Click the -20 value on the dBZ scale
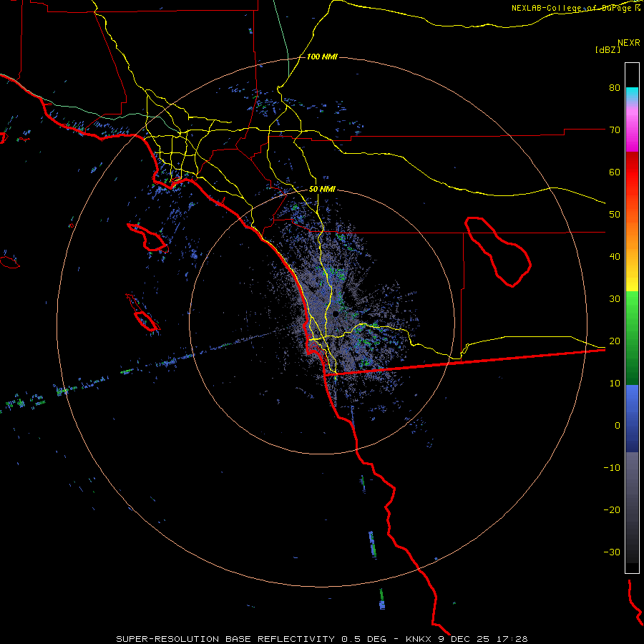This screenshot has width=644, height=644. tap(612, 509)
